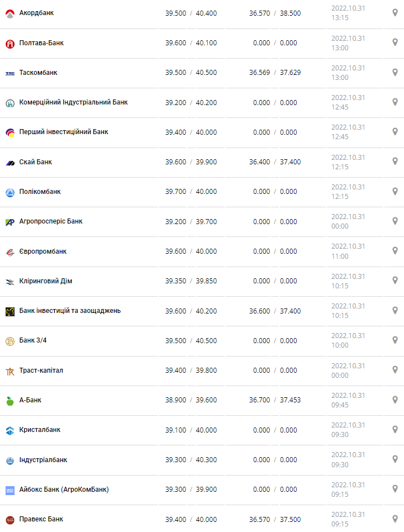Click the Скай Банк logo icon
This screenshot has height=532, width=404.
(9, 163)
